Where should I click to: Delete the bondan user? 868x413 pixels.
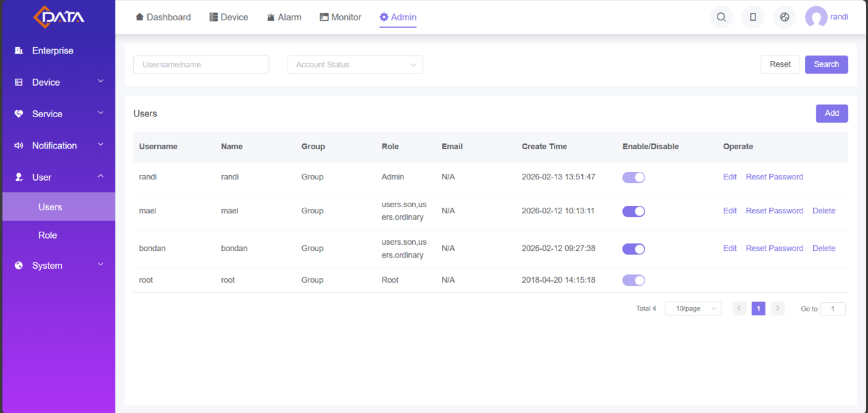pos(823,249)
